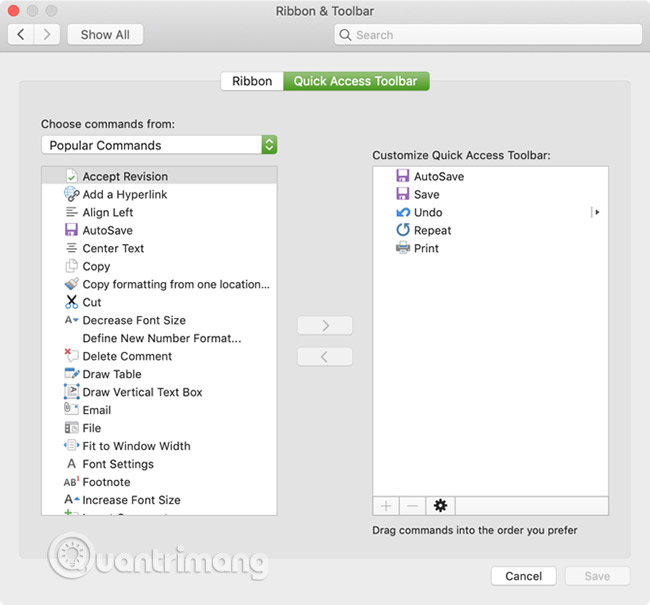Click the Print icon in toolbar list
Viewport: 650px width, 605px height.
403,248
